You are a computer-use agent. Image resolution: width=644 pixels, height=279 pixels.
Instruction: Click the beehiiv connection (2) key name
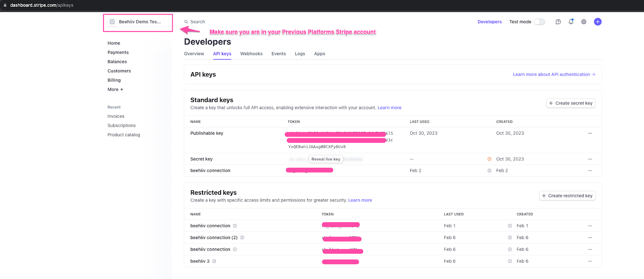[x=214, y=238]
